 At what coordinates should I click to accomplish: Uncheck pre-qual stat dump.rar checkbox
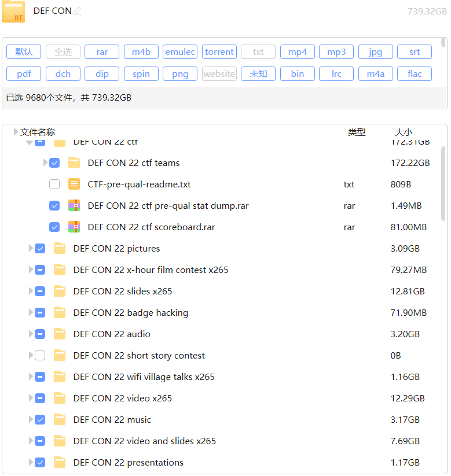coord(54,205)
